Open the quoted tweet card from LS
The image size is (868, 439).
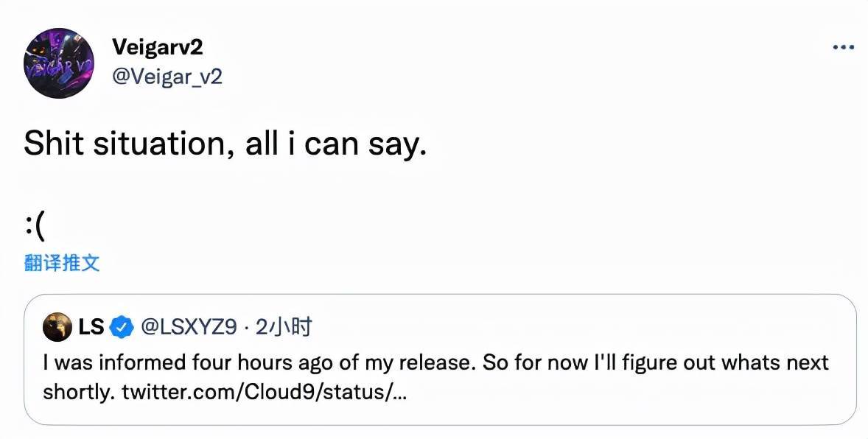(440, 360)
